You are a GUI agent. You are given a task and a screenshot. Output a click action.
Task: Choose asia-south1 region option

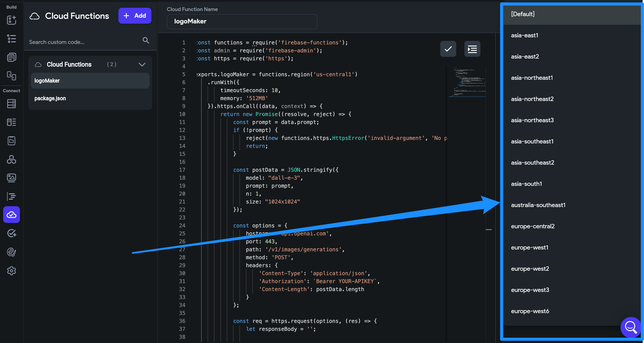click(x=572, y=184)
